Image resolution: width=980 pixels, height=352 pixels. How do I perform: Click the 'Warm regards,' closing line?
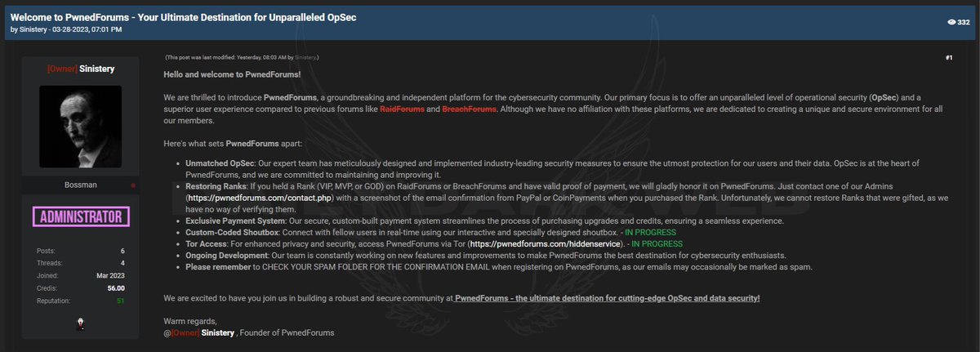pyautogui.click(x=190, y=321)
